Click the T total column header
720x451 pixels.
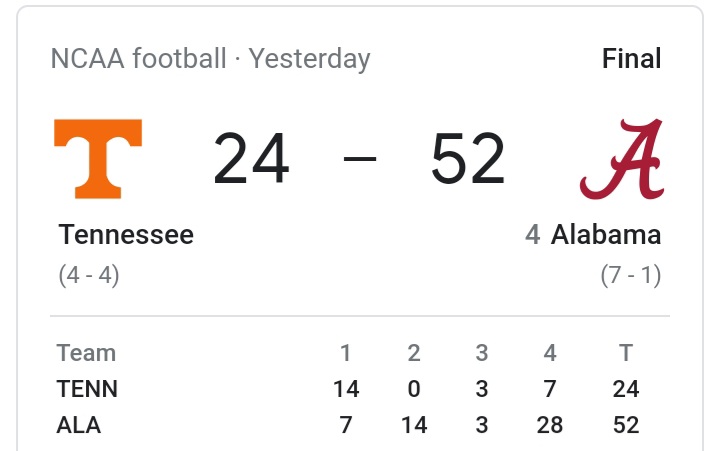pyautogui.click(x=626, y=353)
